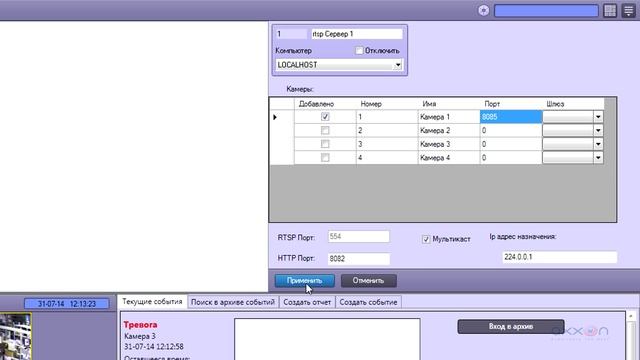Open the LOCALHOST computer dropdown
The width and height of the screenshot is (640, 360).
[398, 65]
